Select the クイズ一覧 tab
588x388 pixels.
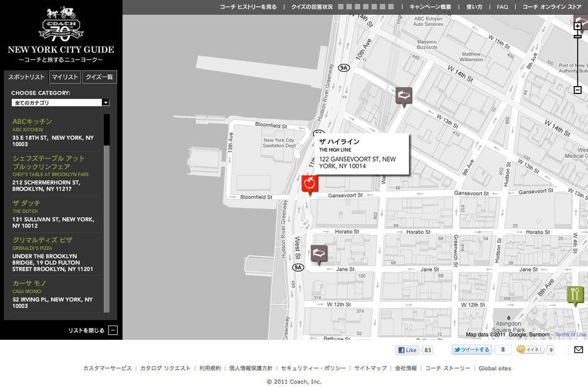100,77
